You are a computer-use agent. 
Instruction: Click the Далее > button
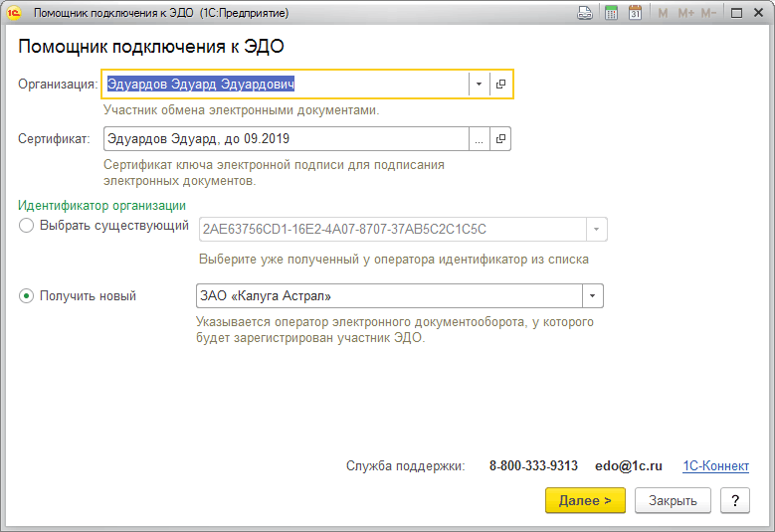(585, 500)
